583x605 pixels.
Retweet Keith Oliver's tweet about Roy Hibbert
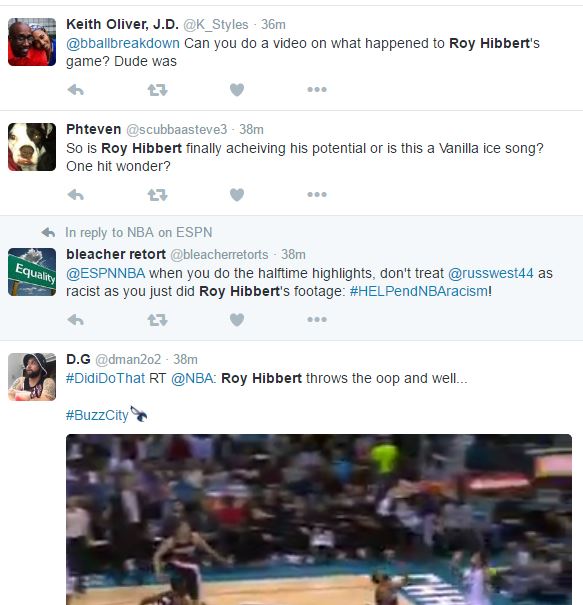point(157,90)
